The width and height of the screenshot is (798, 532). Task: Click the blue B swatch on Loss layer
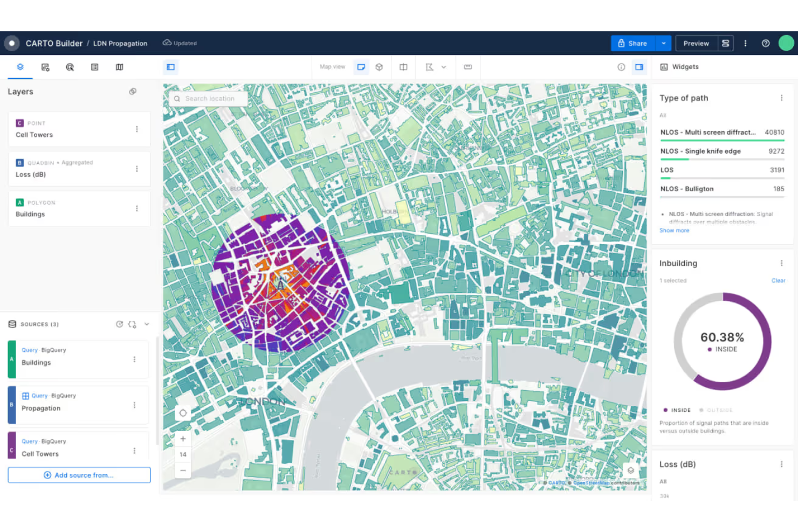click(x=19, y=162)
